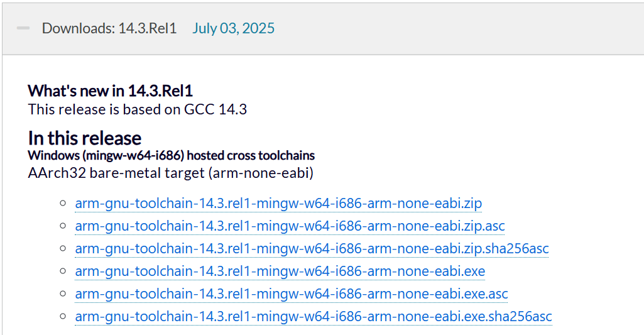The image size is (644, 335).
Task: Click the AArch32 bare-metal target text line
Action: (170, 173)
